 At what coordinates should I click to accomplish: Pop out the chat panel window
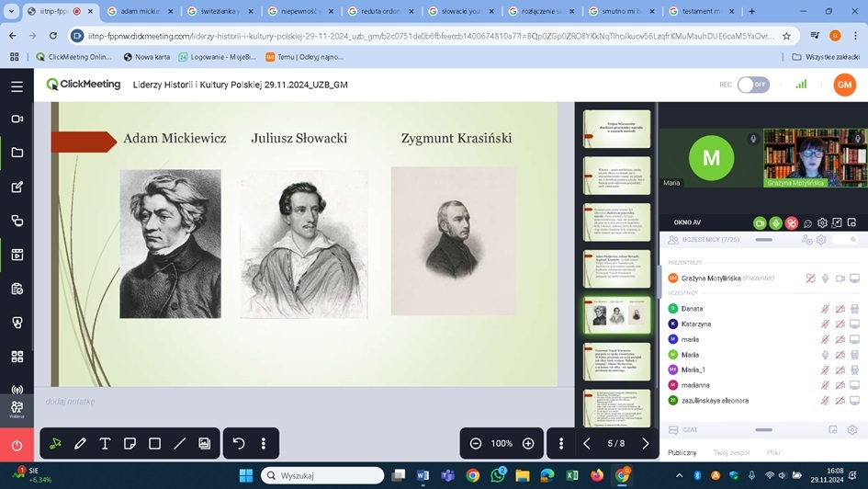(x=832, y=430)
